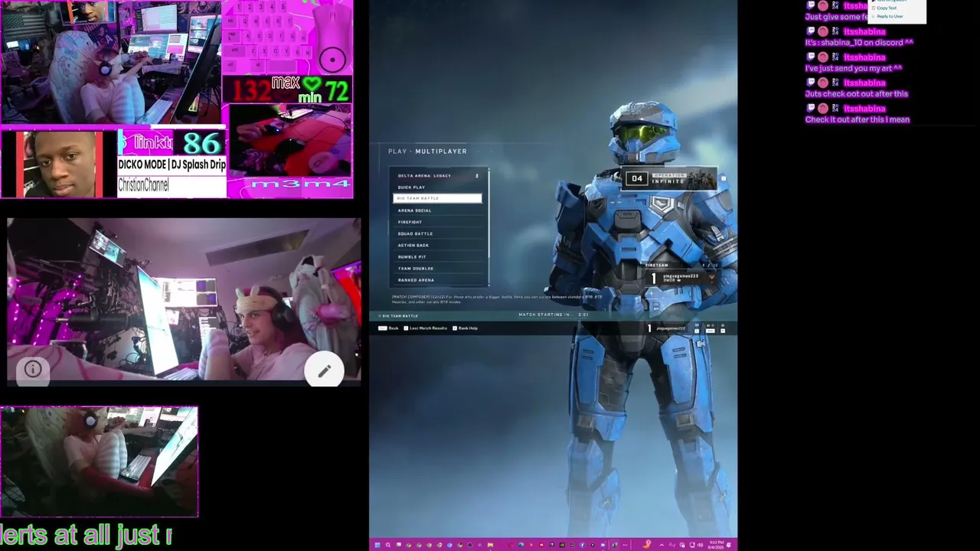980x551 pixels.
Task: Open File Explorer from the taskbar
Action: coord(490,545)
